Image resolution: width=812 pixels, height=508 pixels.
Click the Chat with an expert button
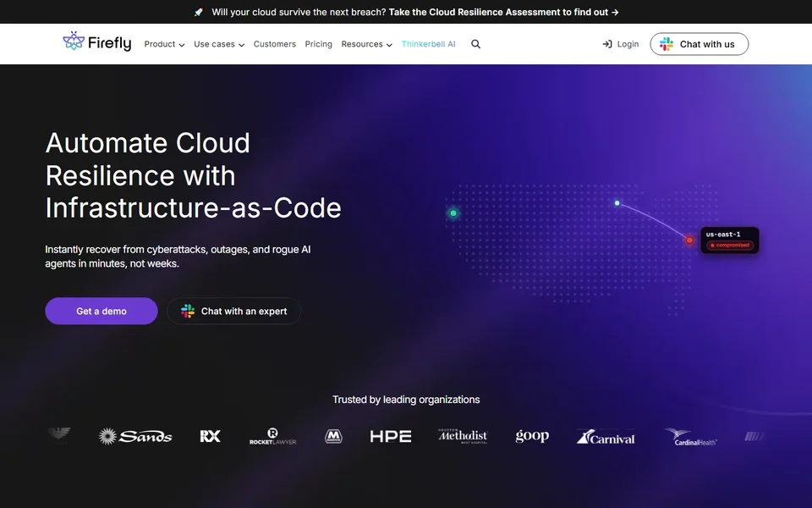[233, 311]
